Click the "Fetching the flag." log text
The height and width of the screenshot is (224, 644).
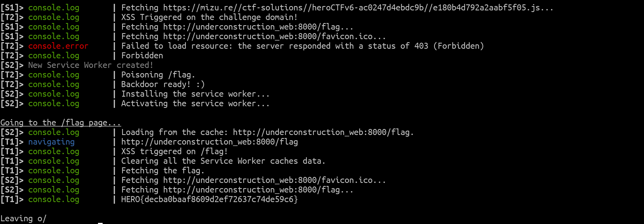point(163,171)
